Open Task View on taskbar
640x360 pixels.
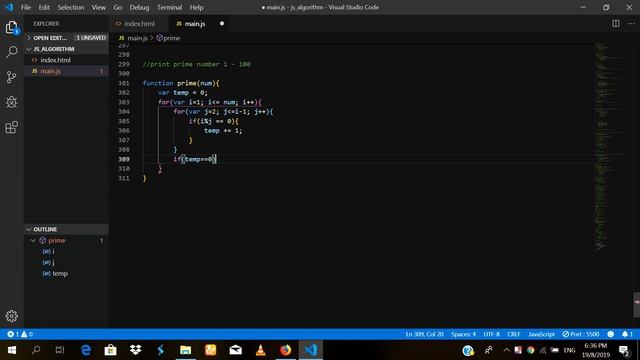[60, 350]
